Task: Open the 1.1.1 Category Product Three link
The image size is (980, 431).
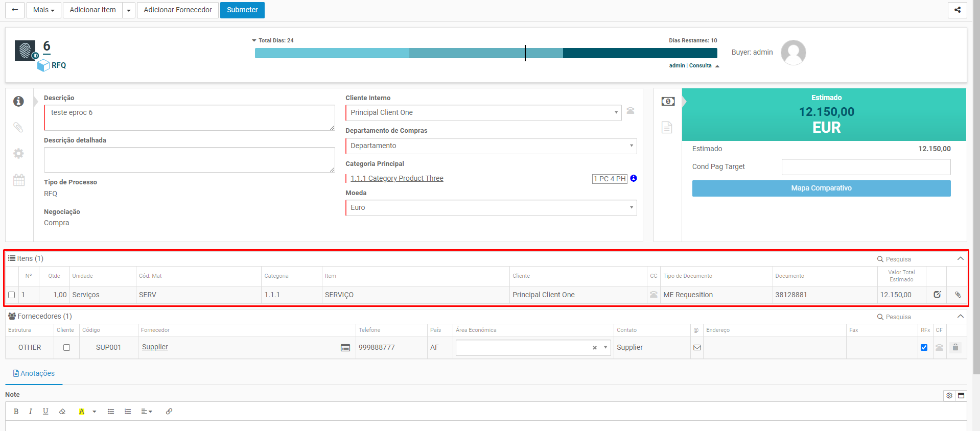Action: pyautogui.click(x=397, y=178)
